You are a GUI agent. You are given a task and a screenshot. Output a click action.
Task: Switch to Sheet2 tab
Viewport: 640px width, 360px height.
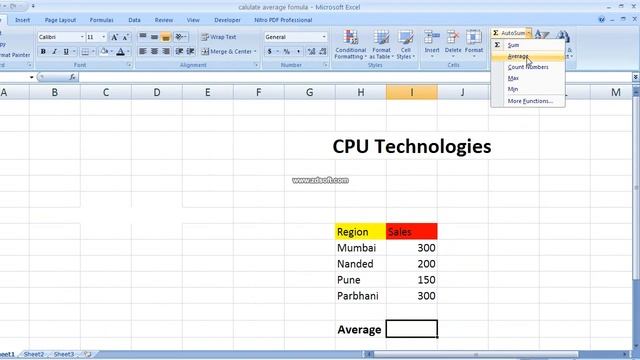33,354
